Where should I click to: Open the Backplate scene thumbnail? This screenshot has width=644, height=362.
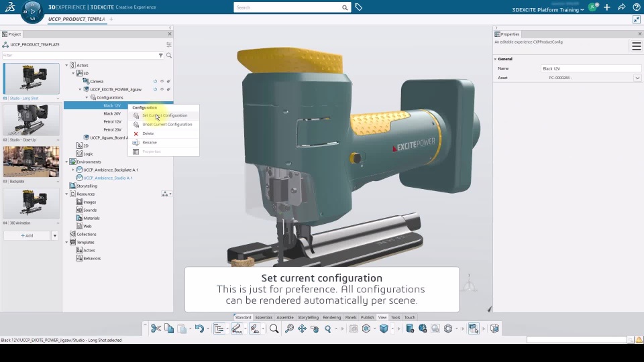[32, 162]
